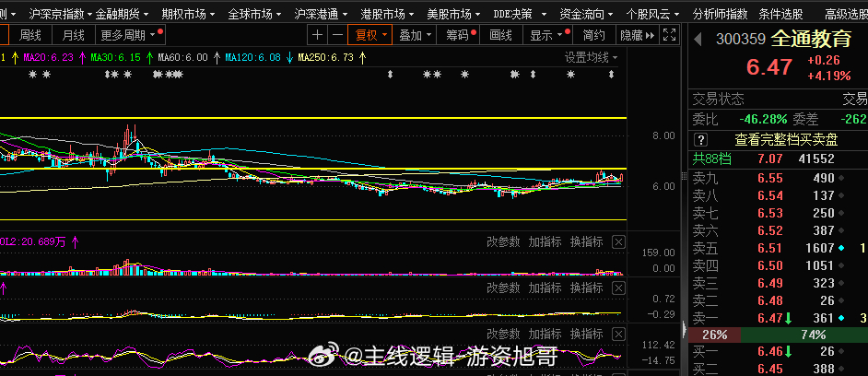Open the 设置均线 moving average settings dropdown

pos(592,57)
